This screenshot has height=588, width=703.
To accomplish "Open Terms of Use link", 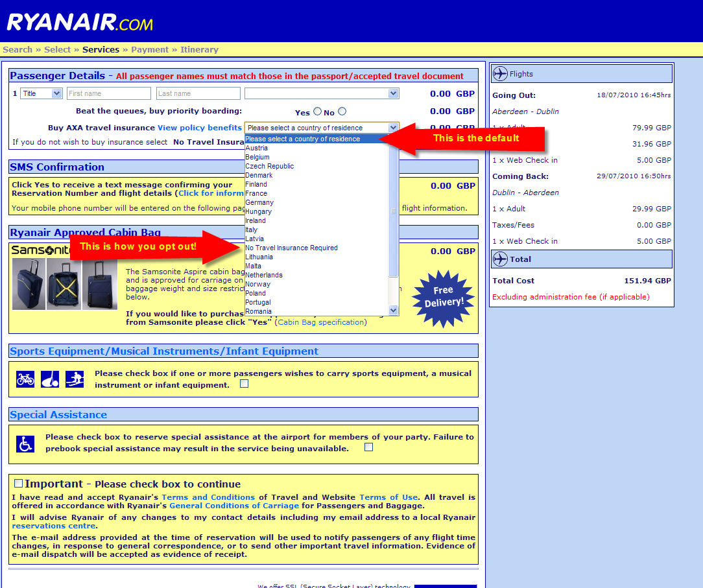I will point(388,497).
